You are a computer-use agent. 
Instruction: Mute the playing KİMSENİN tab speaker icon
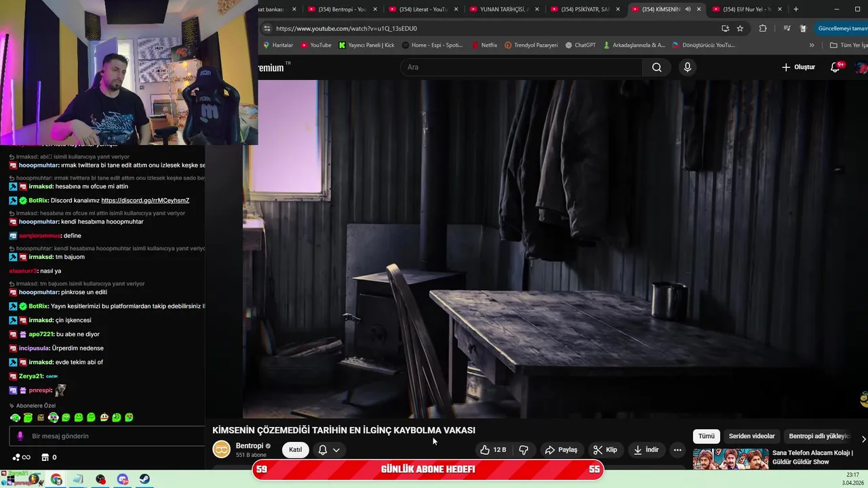[688, 9]
